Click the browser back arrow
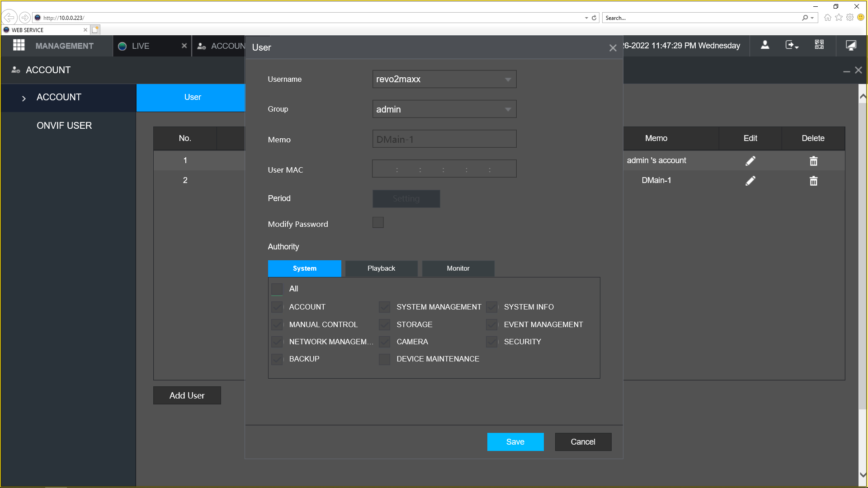 click(9, 18)
